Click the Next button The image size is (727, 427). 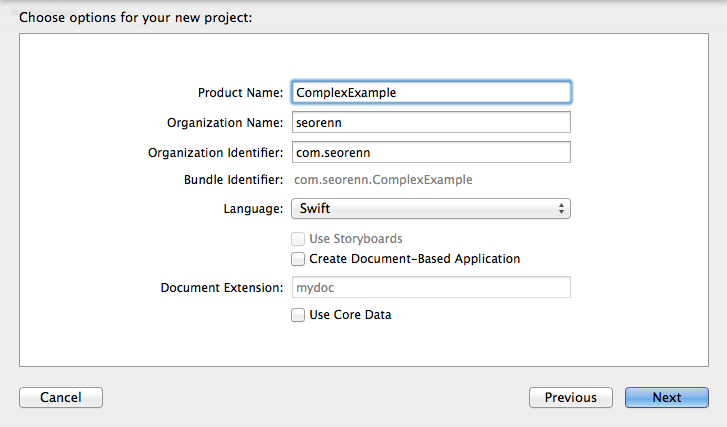(x=667, y=397)
